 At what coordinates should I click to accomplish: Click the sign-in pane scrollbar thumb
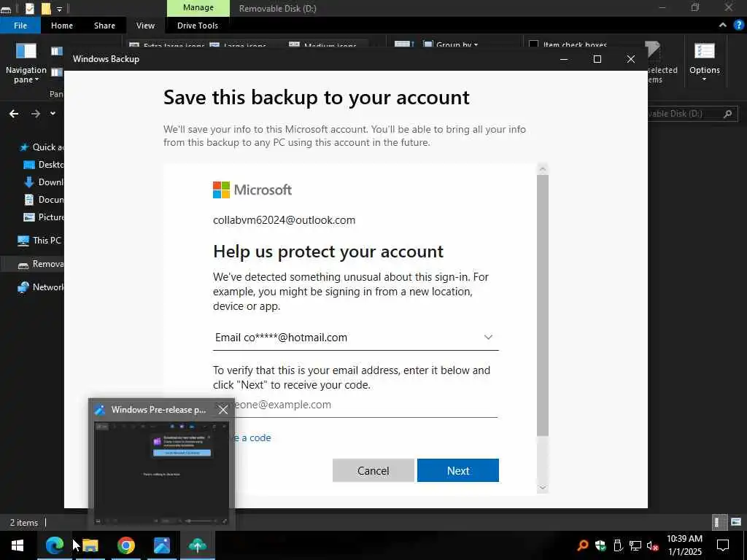[x=542, y=306]
